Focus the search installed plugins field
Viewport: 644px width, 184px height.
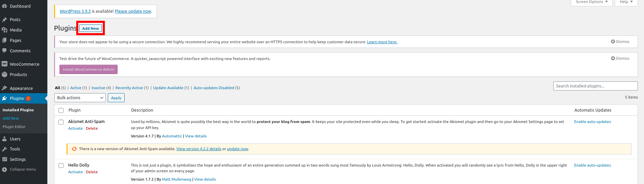(595, 86)
